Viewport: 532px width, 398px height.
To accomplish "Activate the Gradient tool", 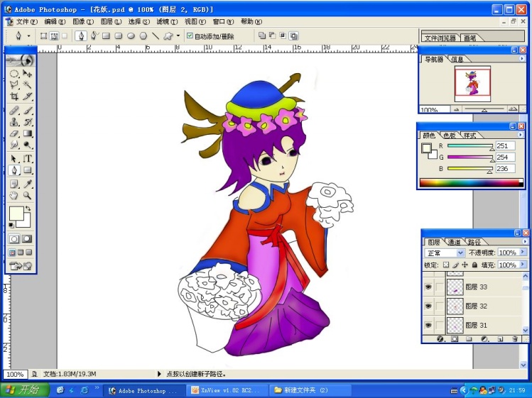I will pyautogui.click(x=27, y=133).
